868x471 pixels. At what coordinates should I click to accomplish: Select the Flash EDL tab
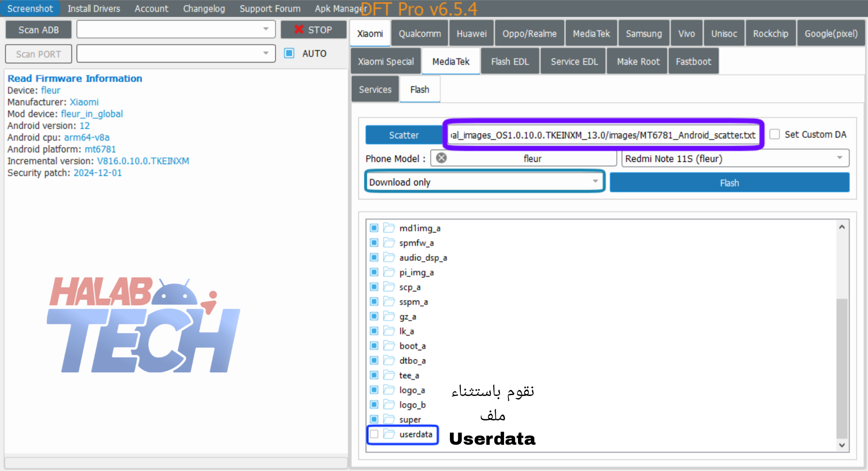pos(510,61)
